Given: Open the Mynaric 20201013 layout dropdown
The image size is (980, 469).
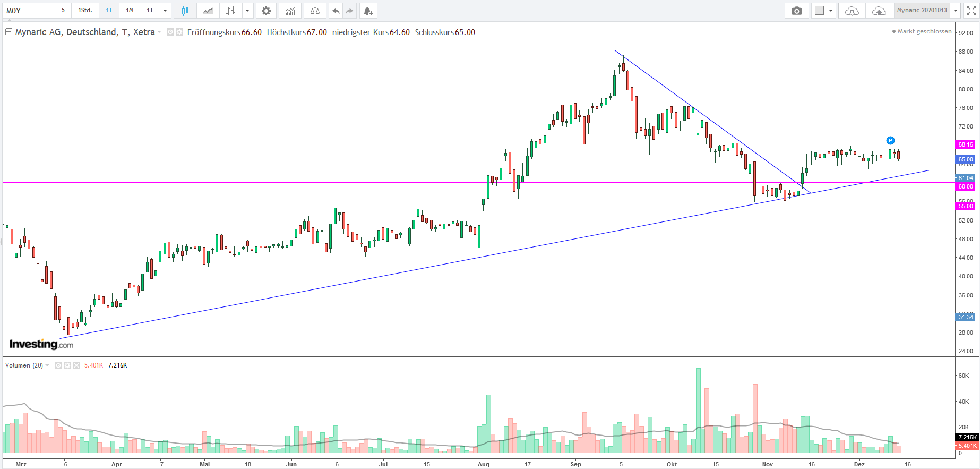Looking at the screenshot, I should [955, 11].
